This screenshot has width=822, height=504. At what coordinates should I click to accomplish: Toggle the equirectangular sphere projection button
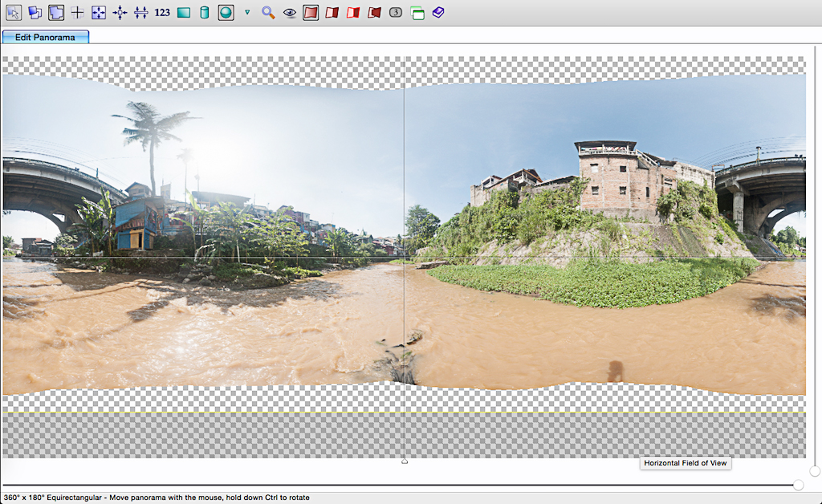(x=226, y=12)
